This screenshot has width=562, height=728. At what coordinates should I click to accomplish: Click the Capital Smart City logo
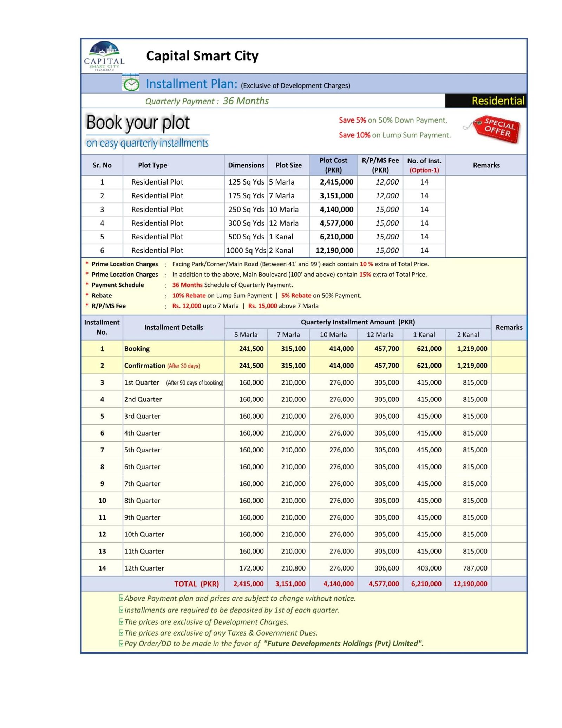coord(104,56)
